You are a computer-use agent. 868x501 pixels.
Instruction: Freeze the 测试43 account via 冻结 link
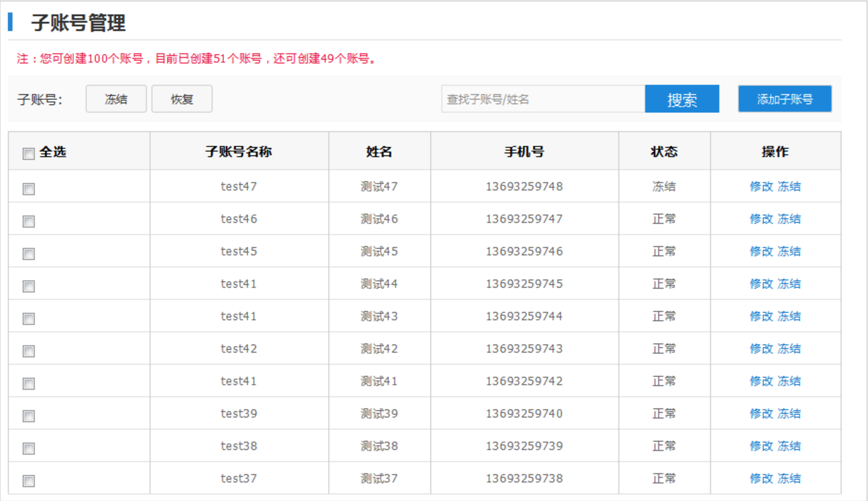789,317
